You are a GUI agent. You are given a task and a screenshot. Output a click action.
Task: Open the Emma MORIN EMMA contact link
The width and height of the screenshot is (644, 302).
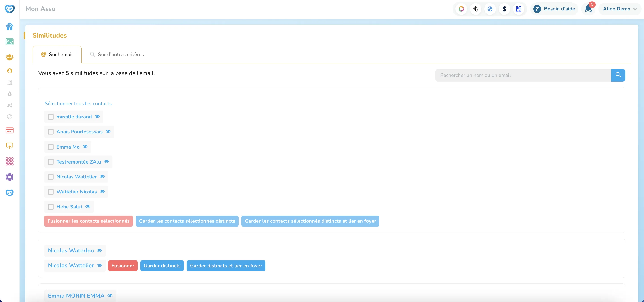tap(76, 296)
